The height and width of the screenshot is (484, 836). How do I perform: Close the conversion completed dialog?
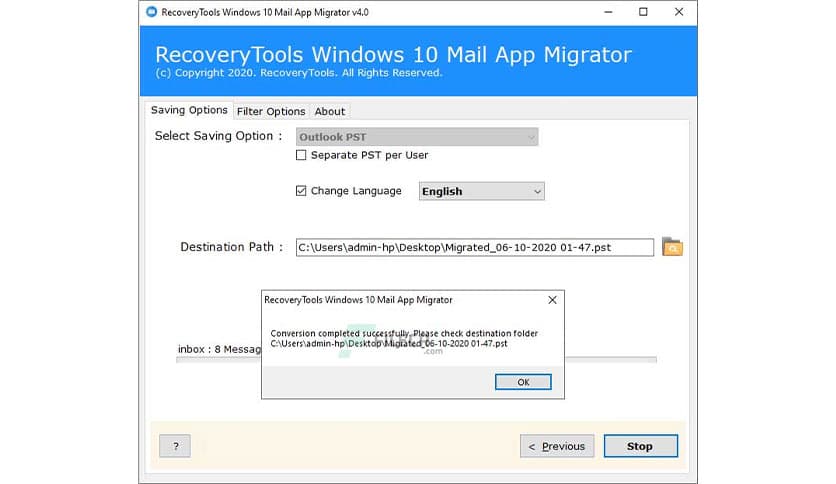(x=552, y=300)
